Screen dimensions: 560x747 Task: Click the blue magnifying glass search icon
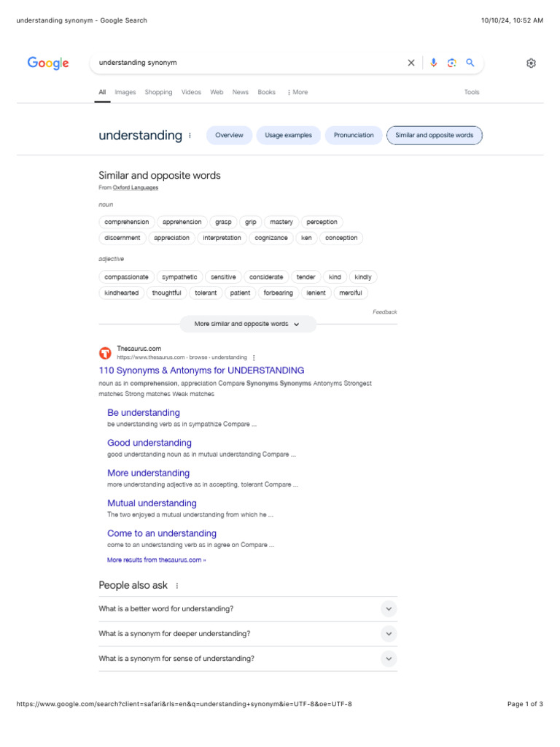470,63
